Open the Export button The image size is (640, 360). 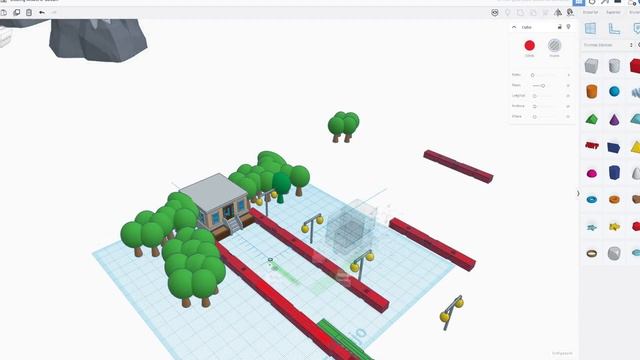[613, 12]
